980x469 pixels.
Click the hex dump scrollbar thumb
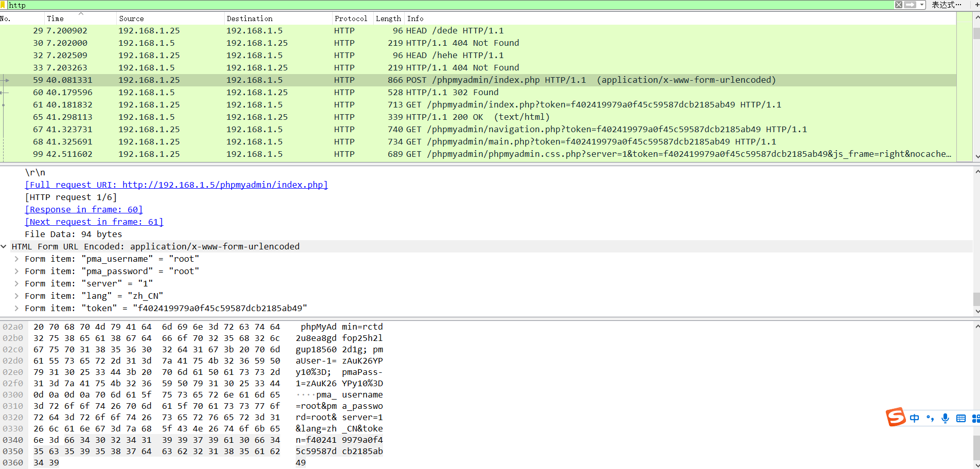point(976,447)
